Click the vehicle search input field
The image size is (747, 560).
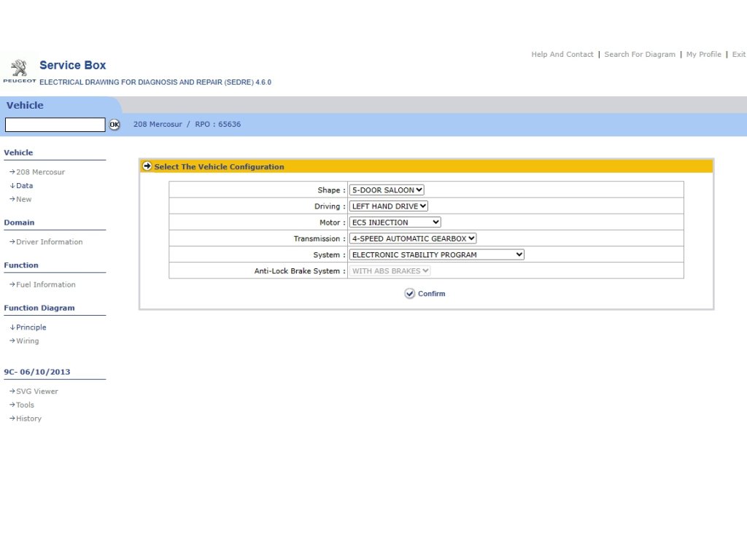(55, 125)
